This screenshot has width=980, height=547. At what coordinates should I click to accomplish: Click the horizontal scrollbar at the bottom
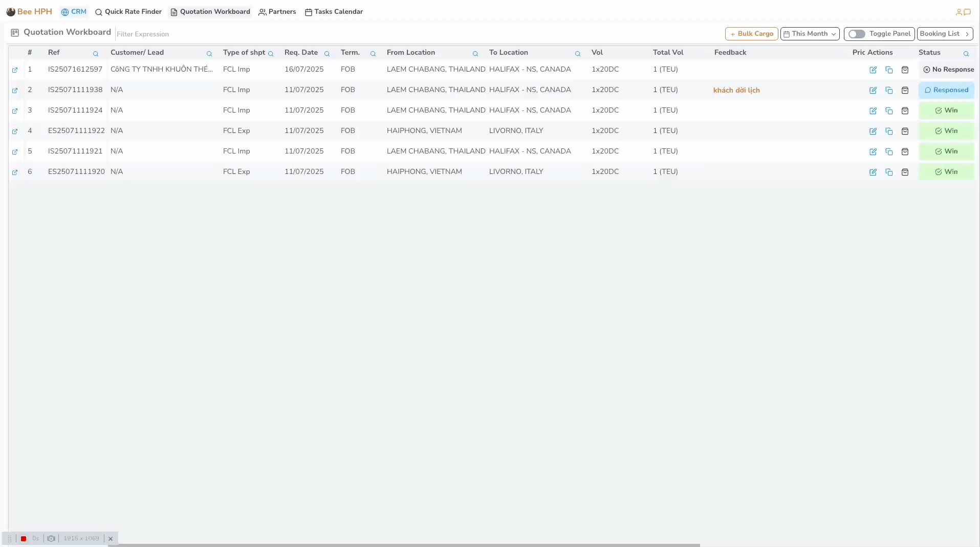(x=403, y=545)
